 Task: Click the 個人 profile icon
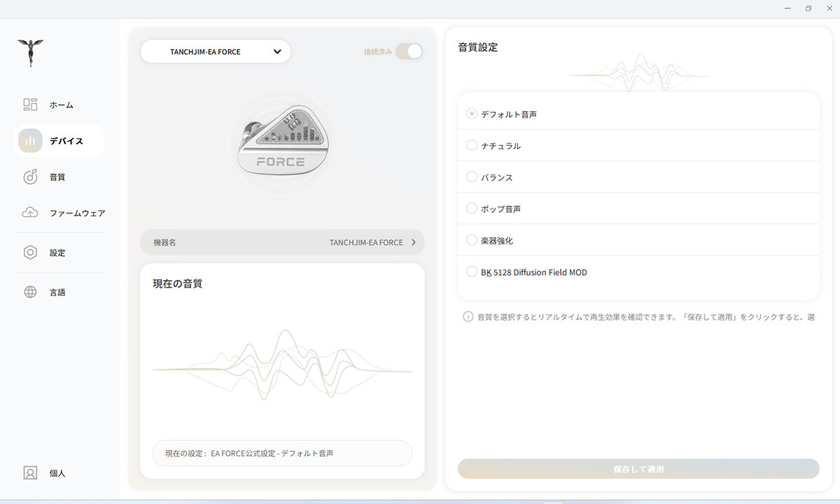tap(30, 472)
